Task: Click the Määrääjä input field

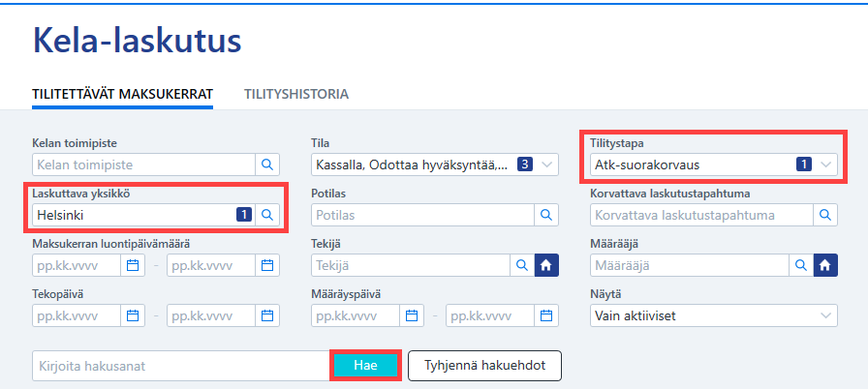Action: [x=690, y=265]
